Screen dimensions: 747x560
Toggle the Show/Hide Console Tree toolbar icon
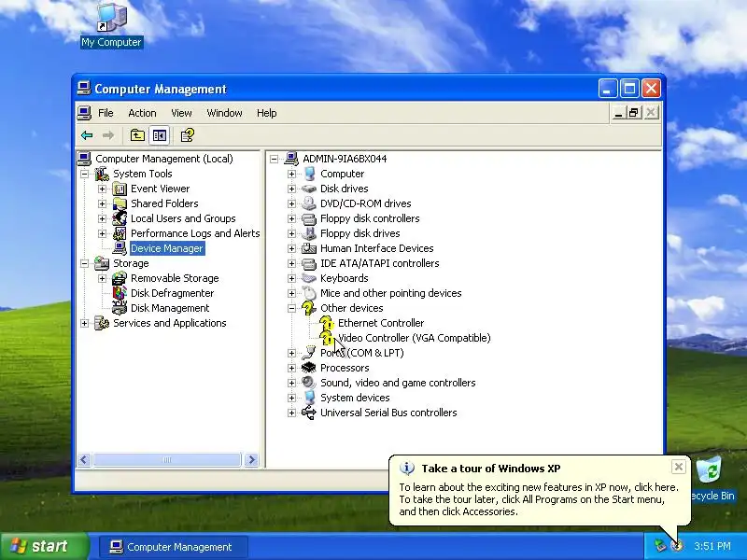point(160,135)
